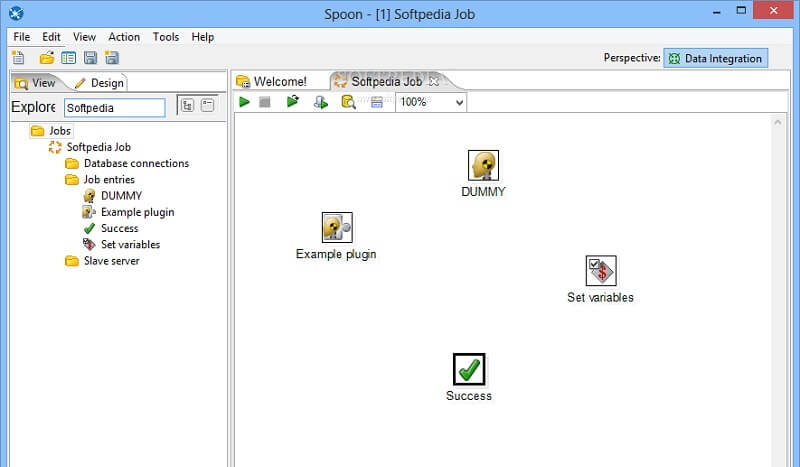Click the Spoon application icon in title bar
This screenshot has width=800, height=467.
pos(16,13)
